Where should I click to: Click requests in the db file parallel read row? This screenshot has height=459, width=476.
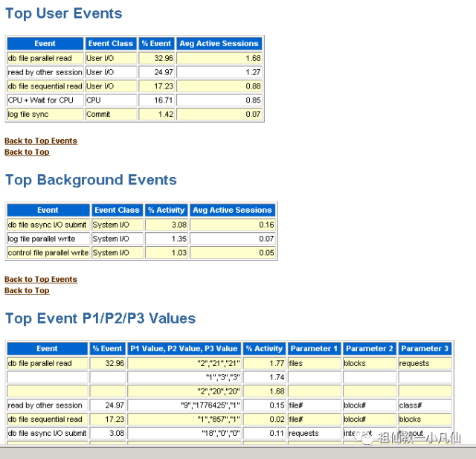(425, 363)
